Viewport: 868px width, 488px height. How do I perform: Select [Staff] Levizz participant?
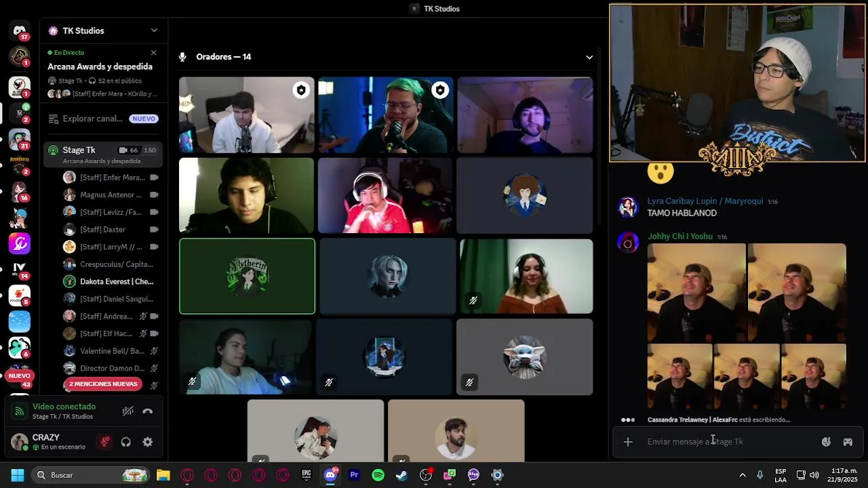tap(111, 212)
